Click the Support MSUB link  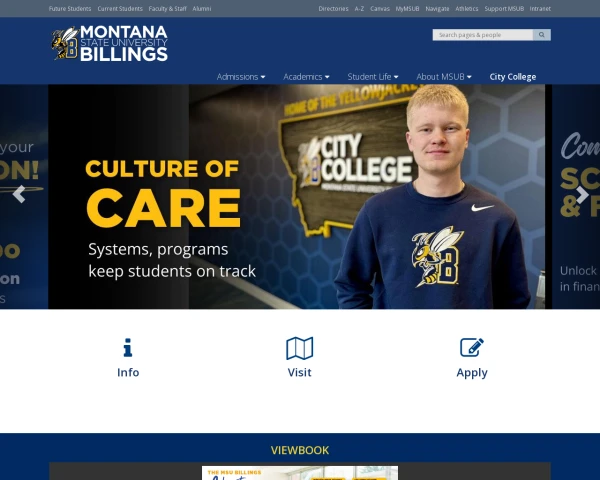click(504, 8)
